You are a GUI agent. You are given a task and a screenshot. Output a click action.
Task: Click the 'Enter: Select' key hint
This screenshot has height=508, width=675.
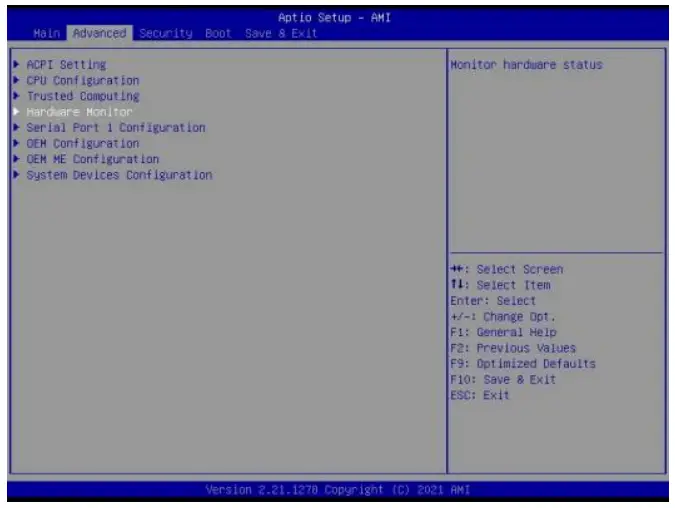[493, 301]
